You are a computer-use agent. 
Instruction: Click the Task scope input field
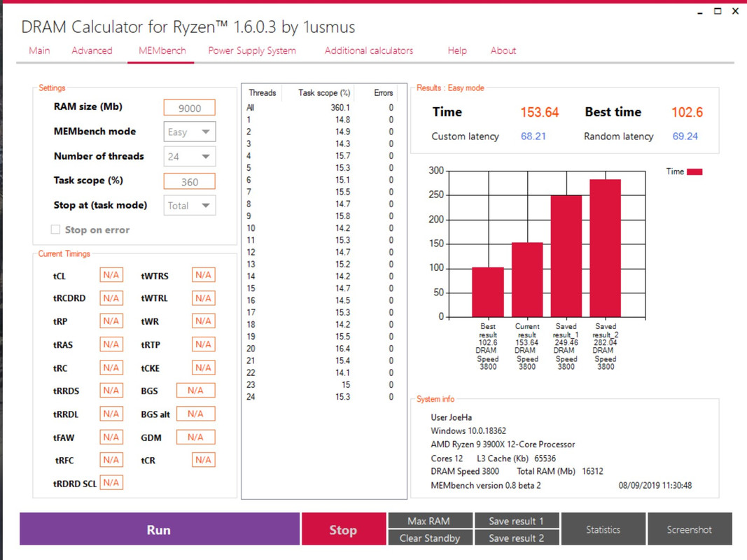pos(190,181)
